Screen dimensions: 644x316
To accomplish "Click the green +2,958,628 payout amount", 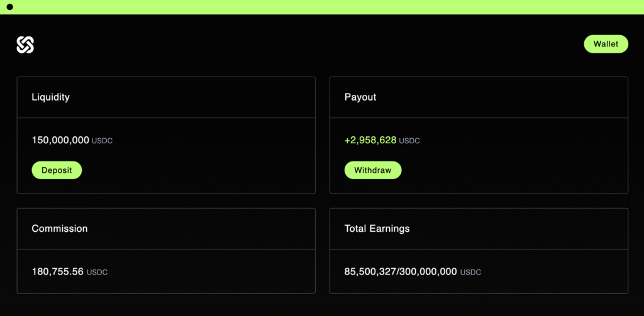I will point(370,140).
